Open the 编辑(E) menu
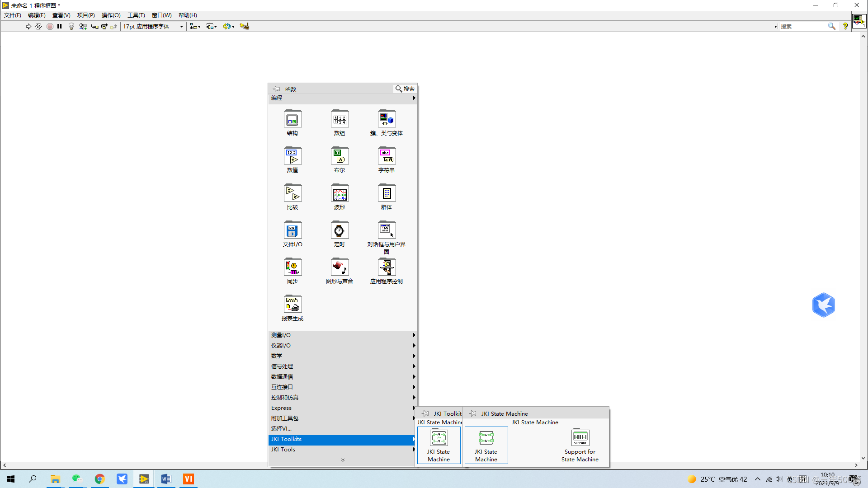868x488 pixels. (37, 15)
